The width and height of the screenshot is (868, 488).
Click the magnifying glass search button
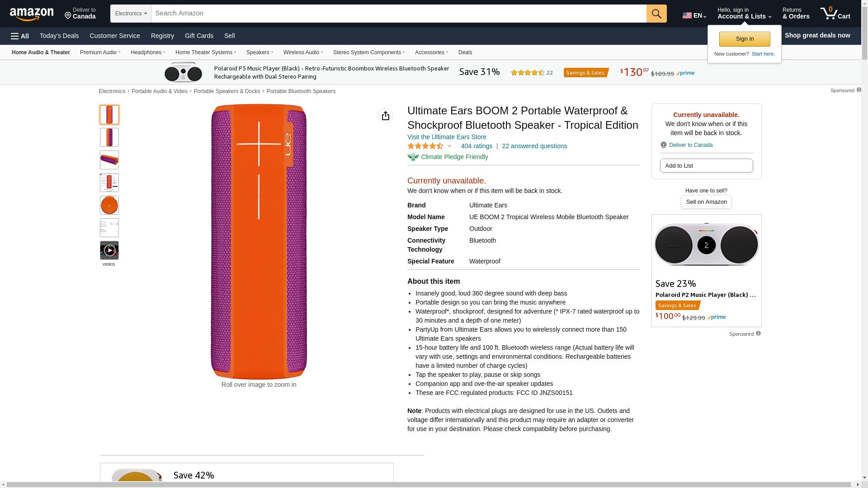[656, 14]
